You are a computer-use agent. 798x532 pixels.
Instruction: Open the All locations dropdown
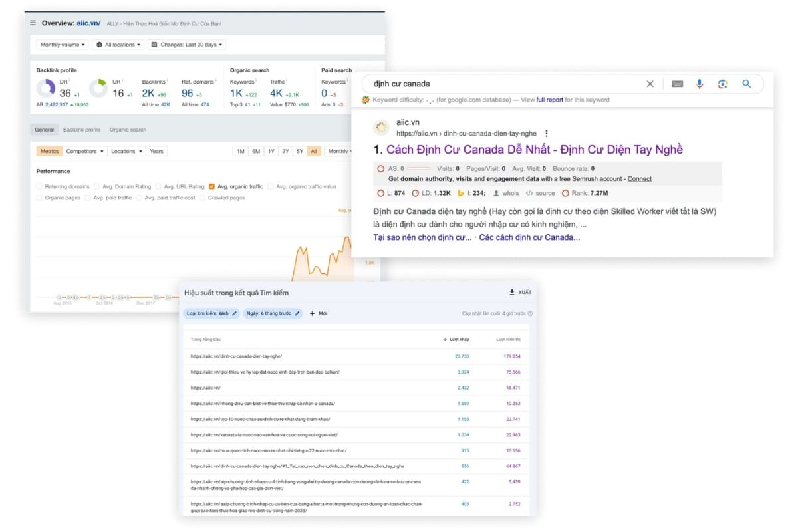coord(118,45)
